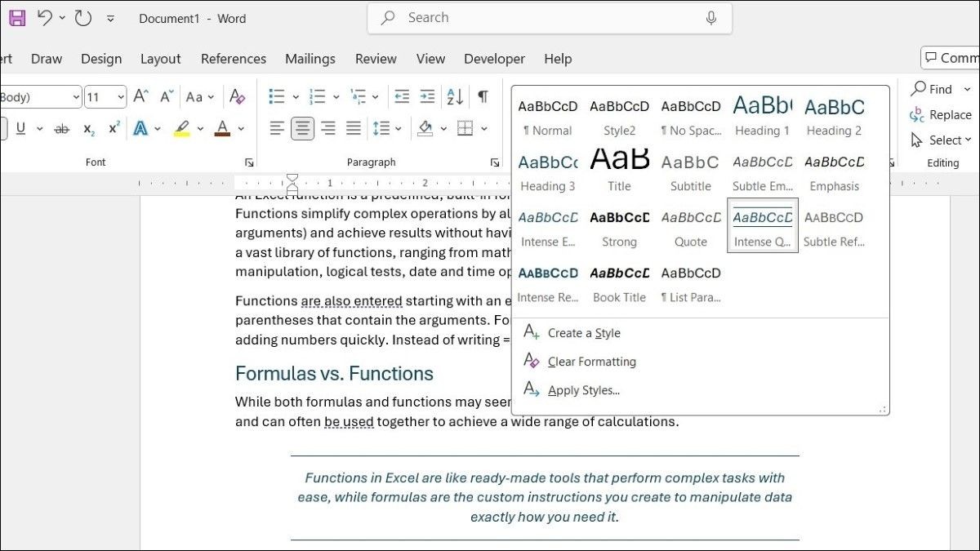Go to the References tab
The image size is (980, 551).
[x=234, y=59]
